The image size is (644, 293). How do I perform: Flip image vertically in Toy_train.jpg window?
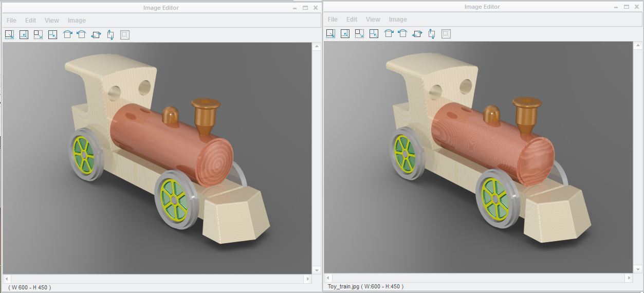(432, 33)
